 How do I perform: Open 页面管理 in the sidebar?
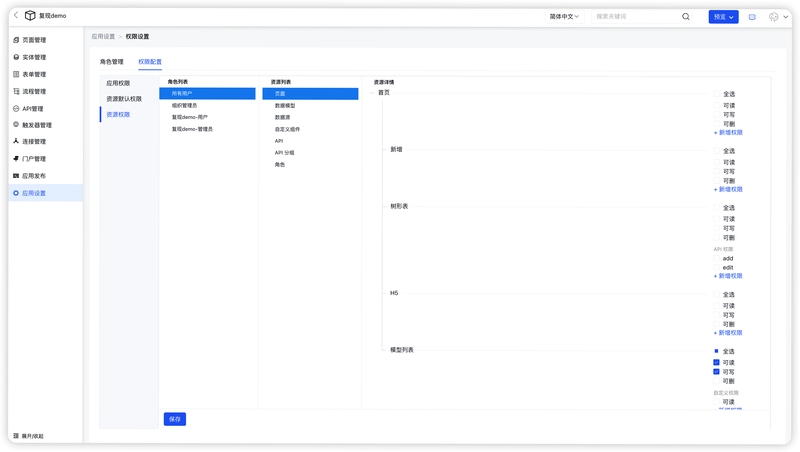[34, 40]
